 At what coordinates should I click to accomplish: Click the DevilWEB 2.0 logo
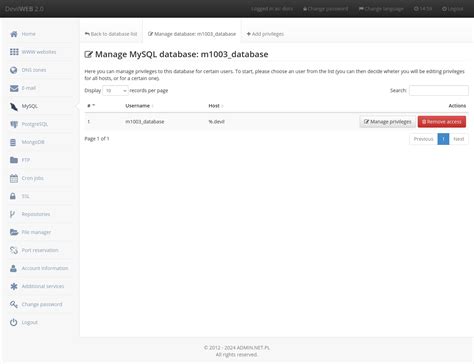[x=24, y=9]
